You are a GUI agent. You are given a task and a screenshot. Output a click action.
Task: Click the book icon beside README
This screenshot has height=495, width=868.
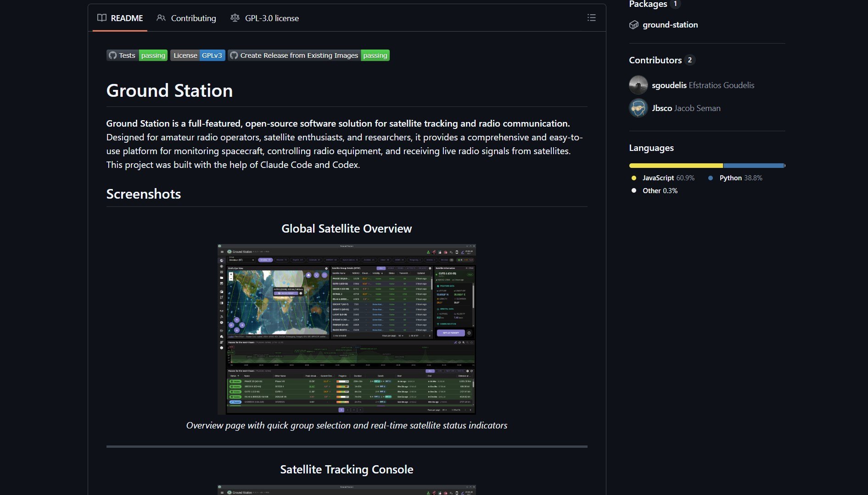coord(101,18)
